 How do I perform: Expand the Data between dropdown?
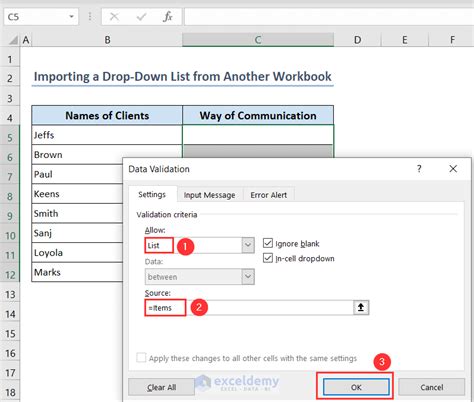click(x=248, y=276)
